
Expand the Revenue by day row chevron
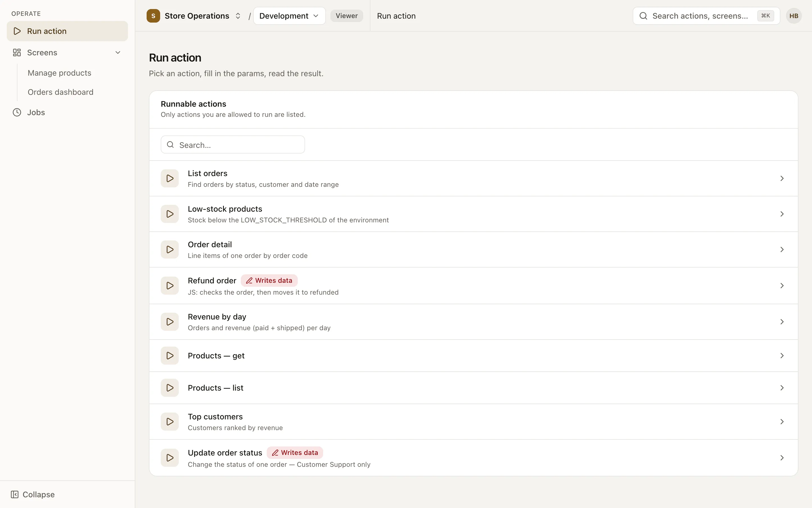782,322
